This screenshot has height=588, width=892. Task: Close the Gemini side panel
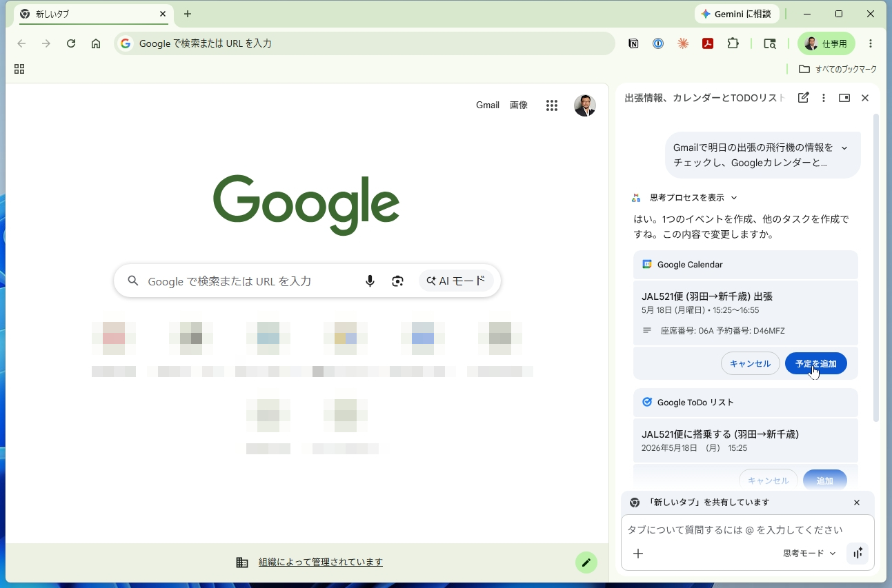pyautogui.click(x=865, y=98)
